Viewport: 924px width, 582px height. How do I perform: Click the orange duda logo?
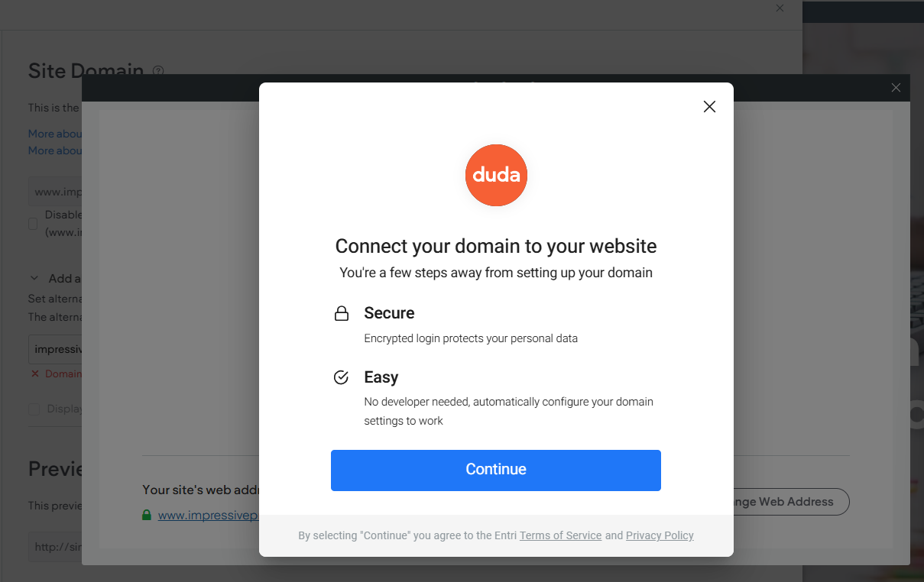tap(496, 175)
